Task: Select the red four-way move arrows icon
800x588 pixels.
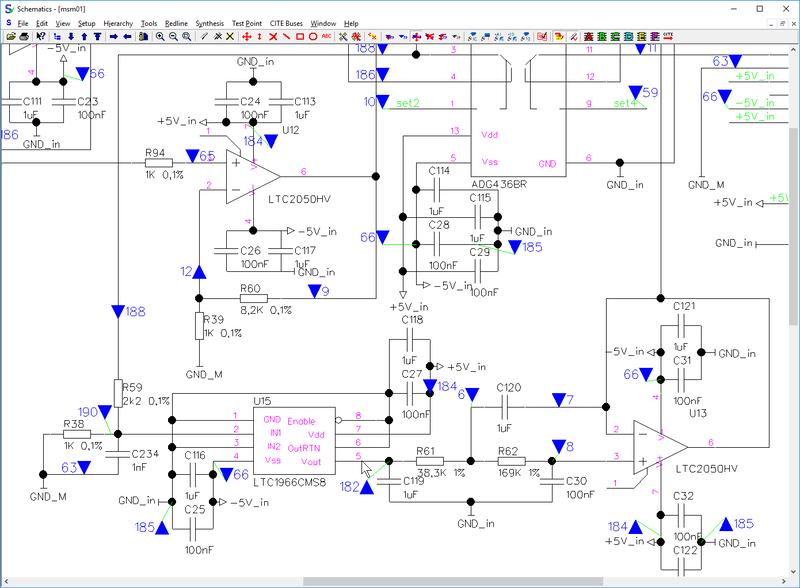Action: 246,36
